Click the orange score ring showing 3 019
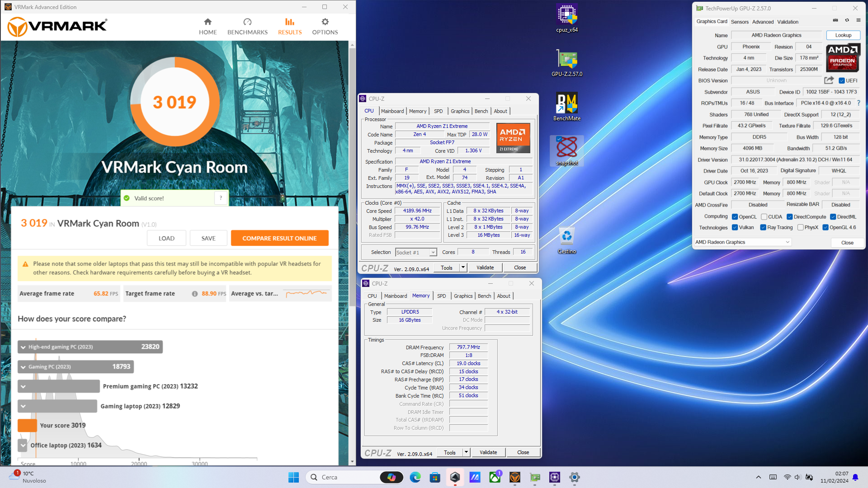 pyautogui.click(x=175, y=102)
